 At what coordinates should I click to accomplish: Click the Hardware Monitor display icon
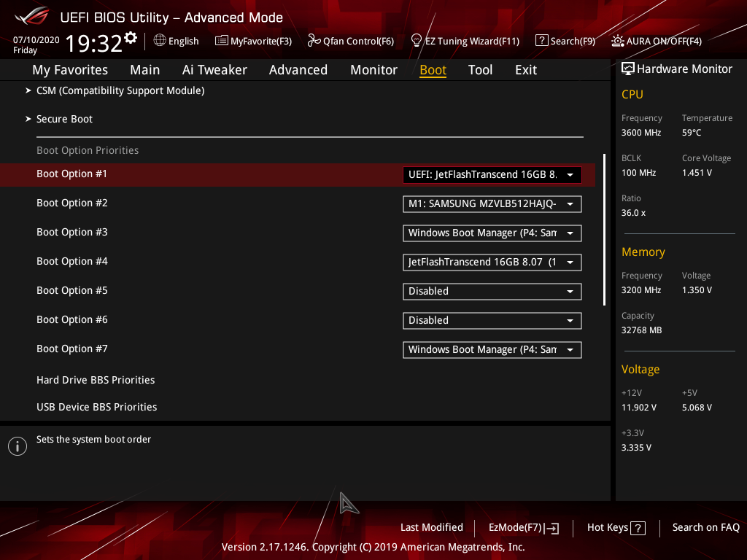[x=628, y=69]
